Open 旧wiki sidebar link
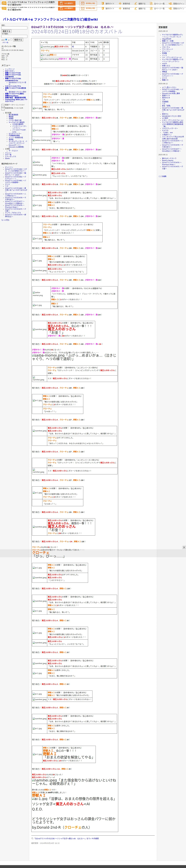The image size is (186, 868). coord(7,158)
